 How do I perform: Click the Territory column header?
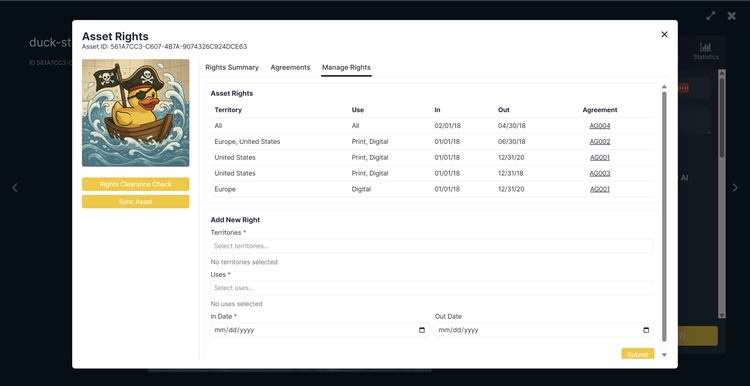point(228,110)
